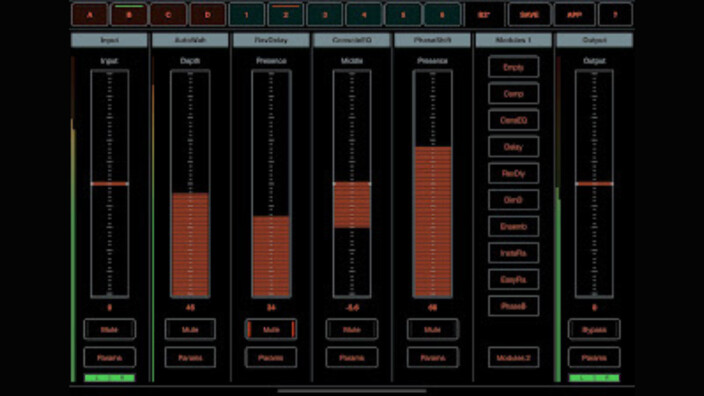Choose the Delay module
The width and height of the screenshot is (704, 396).
(513, 147)
